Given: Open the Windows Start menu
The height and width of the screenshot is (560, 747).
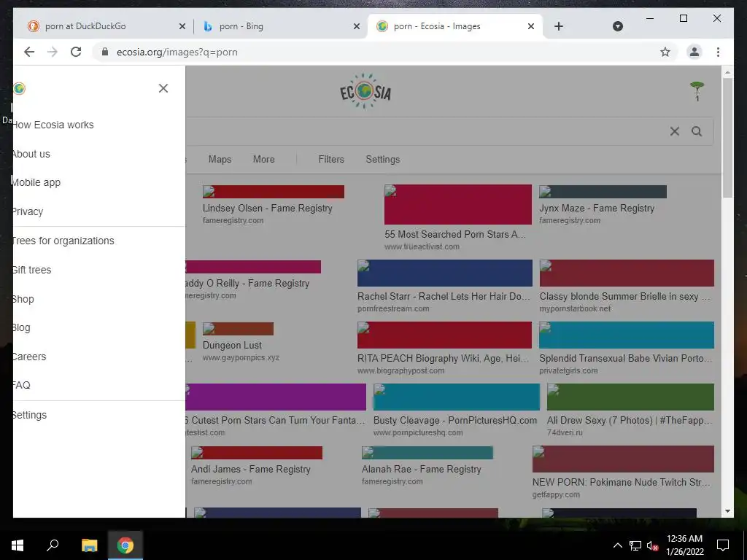Looking at the screenshot, I should (x=18, y=545).
